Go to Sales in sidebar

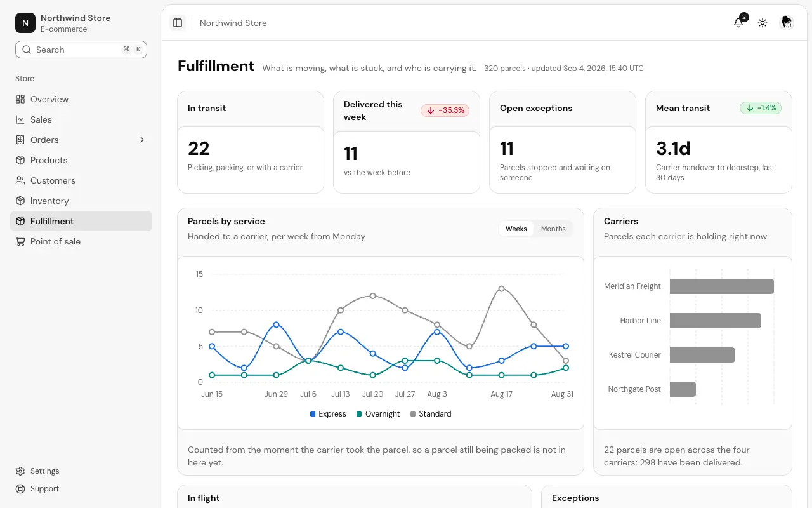coord(81,119)
